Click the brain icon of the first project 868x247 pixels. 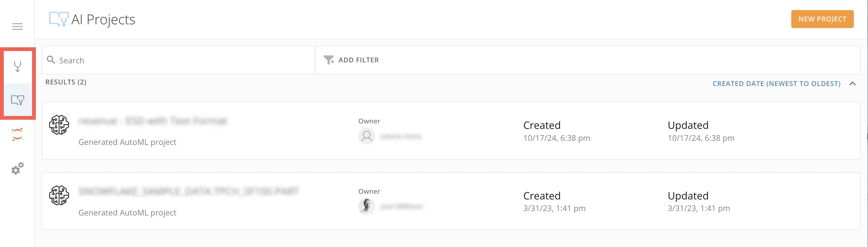pos(59,125)
